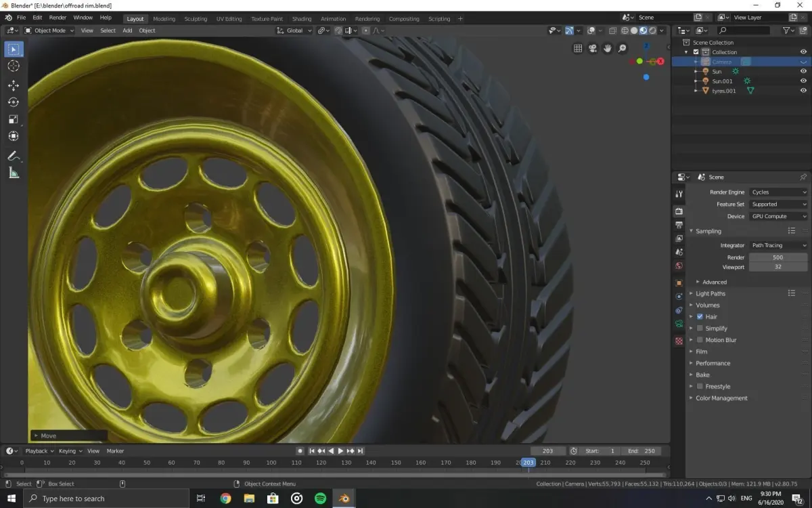Screen dimensions: 812x508
Task: Click the zoom view magnifier icon
Action: point(623,48)
